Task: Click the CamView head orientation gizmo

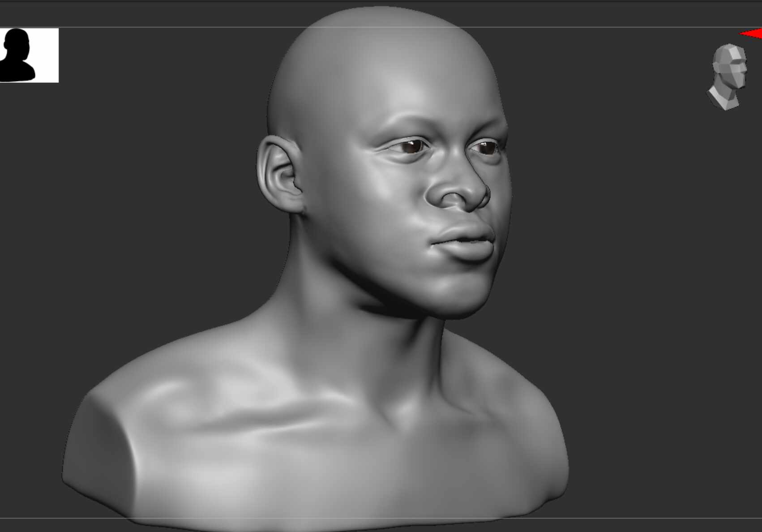Action: tap(728, 77)
